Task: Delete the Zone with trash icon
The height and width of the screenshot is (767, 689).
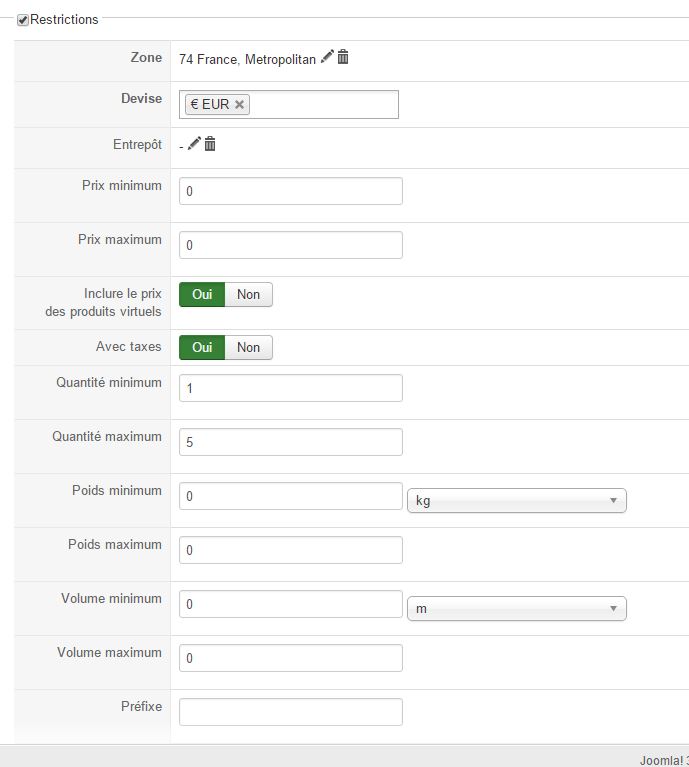Action: click(343, 58)
